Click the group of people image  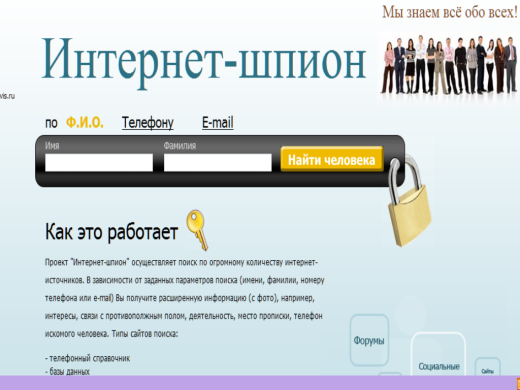[x=449, y=66]
